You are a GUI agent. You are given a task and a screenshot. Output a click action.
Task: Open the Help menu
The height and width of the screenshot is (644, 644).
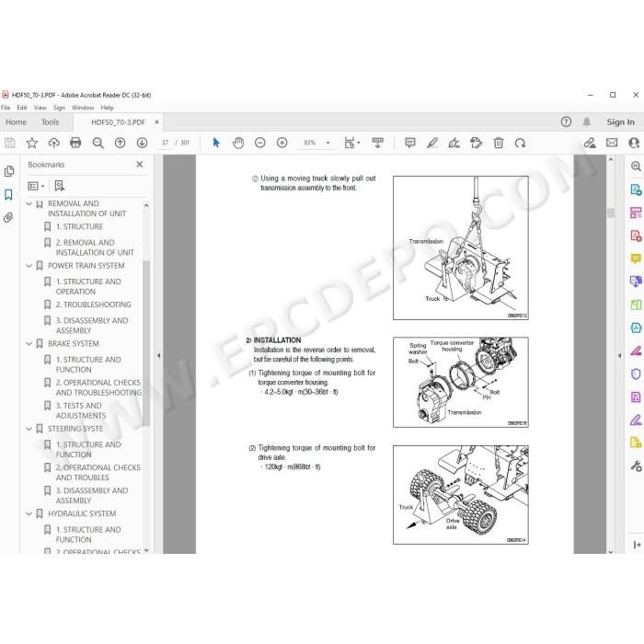pyautogui.click(x=108, y=108)
